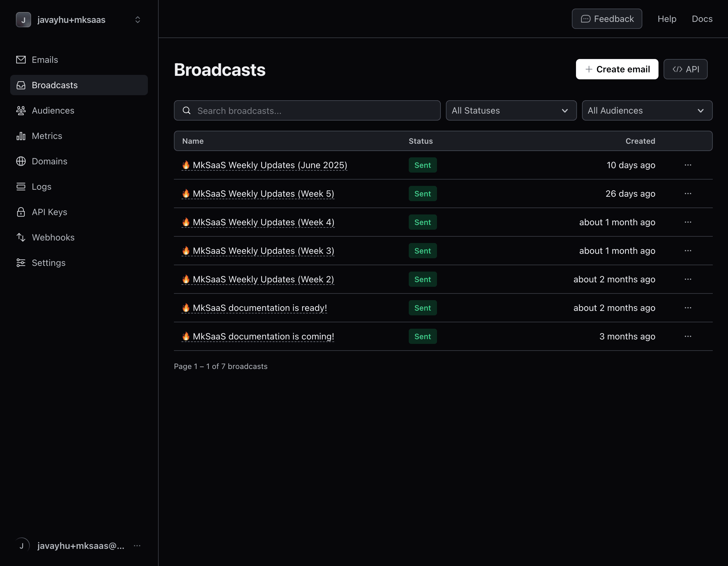Expand the All Statuses filter dropdown
Viewport: 728px width, 566px height.
(x=511, y=110)
